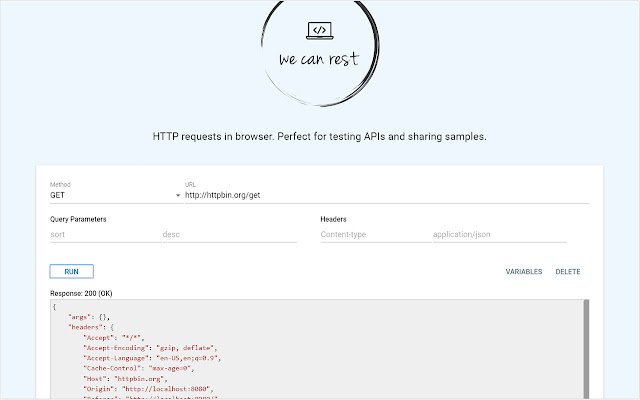
Task: Open the VARIABLES panel
Action: pos(524,271)
